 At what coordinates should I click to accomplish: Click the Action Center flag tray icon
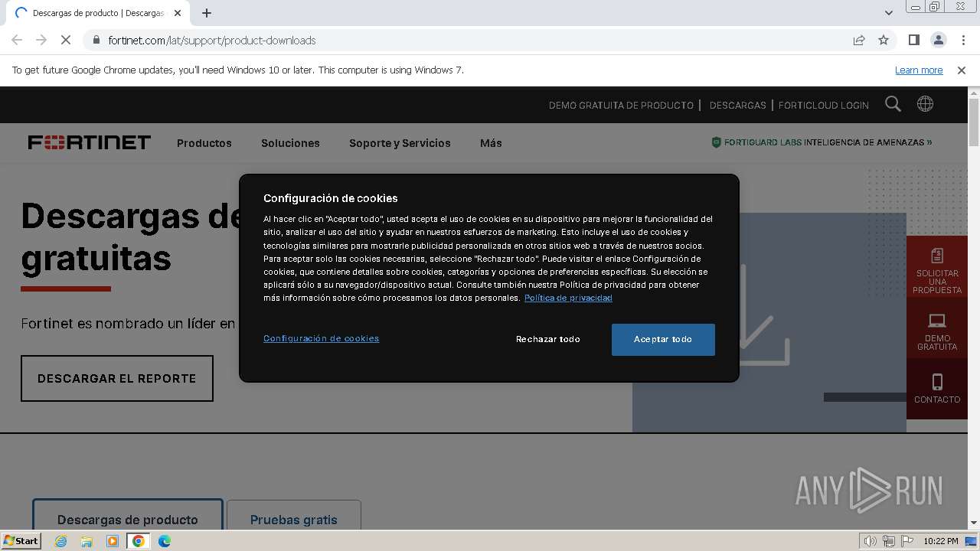point(907,541)
